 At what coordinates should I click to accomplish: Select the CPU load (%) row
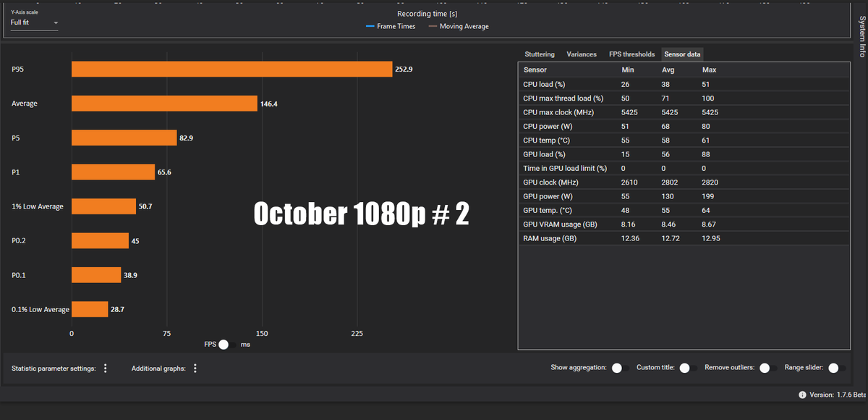pos(684,84)
